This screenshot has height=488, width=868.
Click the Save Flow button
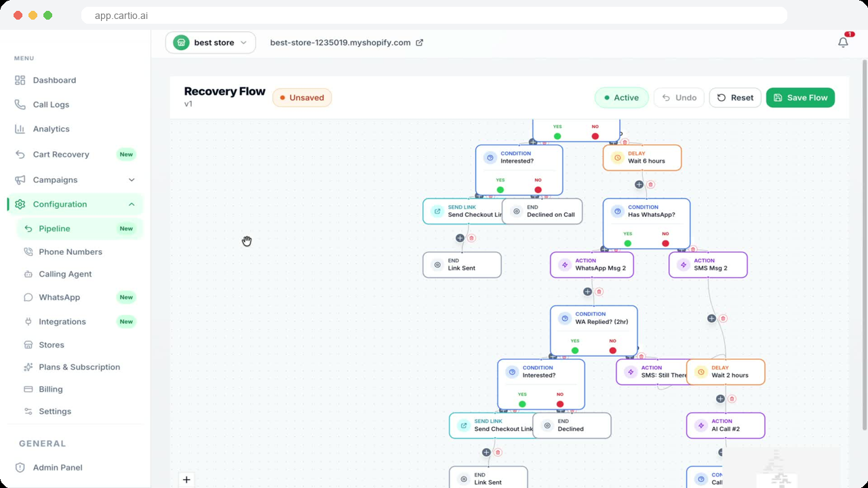point(801,98)
